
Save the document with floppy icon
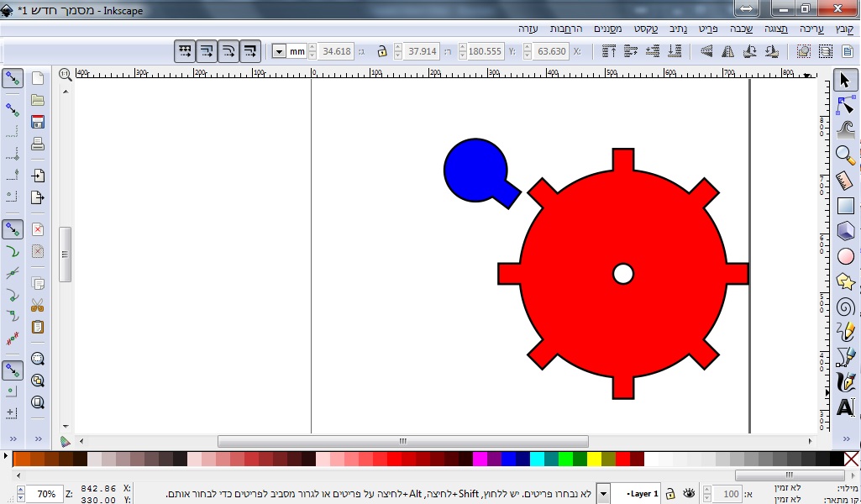37,122
